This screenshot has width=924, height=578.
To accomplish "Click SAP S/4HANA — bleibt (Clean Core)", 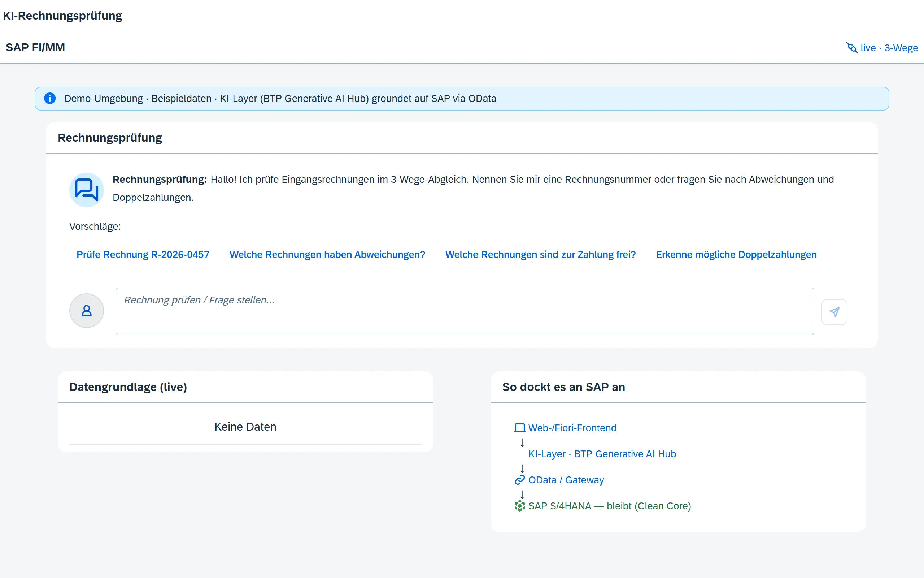I will 610,506.
